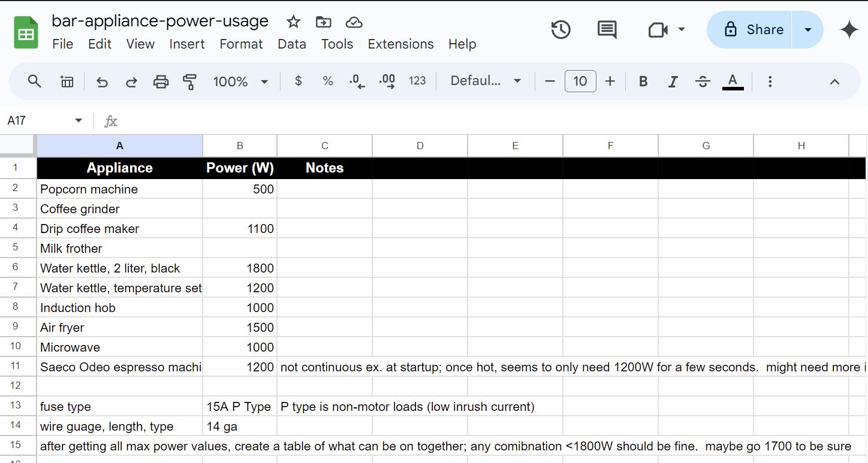The width and height of the screenshot is (868, 463).
Task: Click the Undo arrow icon
Action: pos(102,81)
